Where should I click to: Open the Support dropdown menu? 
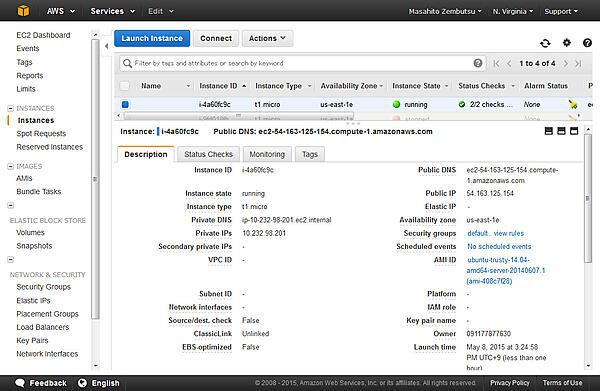561,11
